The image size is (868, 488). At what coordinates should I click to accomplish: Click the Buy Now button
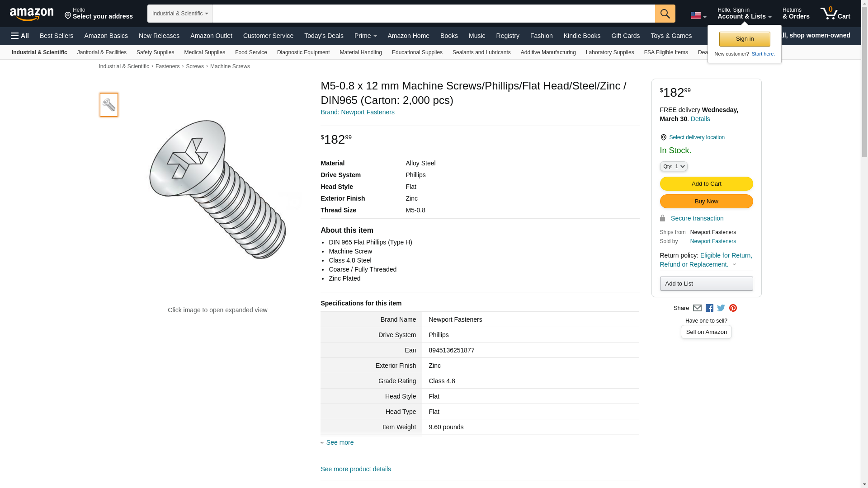pos(706,202)
